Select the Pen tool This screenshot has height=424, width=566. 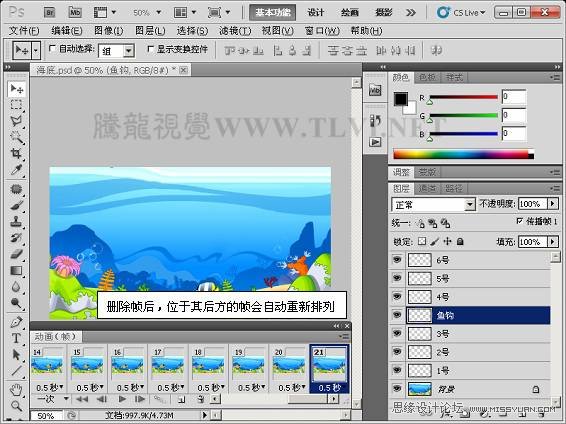[x=17, y=322]
